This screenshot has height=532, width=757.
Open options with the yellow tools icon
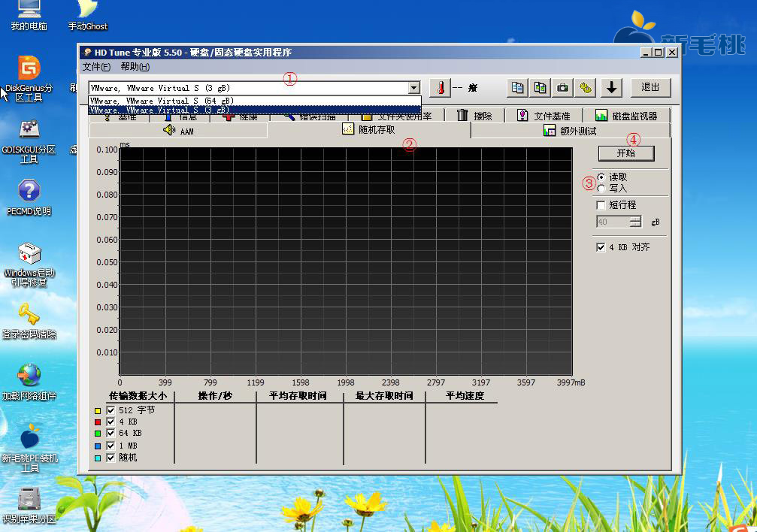coord(585,88)
